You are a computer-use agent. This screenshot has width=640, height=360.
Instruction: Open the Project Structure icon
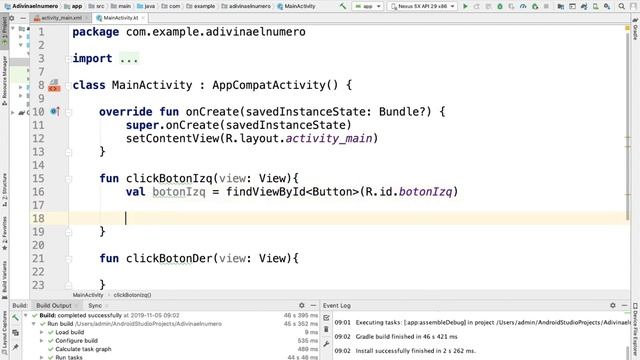[x=561, y=6]
